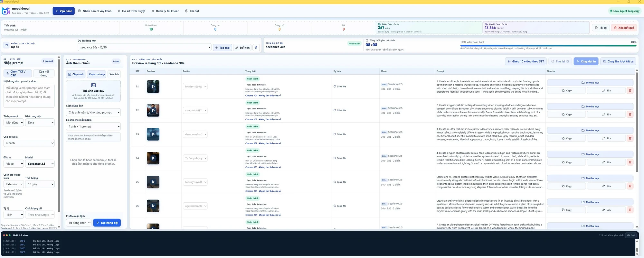Click the 10/10 video progress bar
Viewport: 644px width, 258px height.
point(548,46)
